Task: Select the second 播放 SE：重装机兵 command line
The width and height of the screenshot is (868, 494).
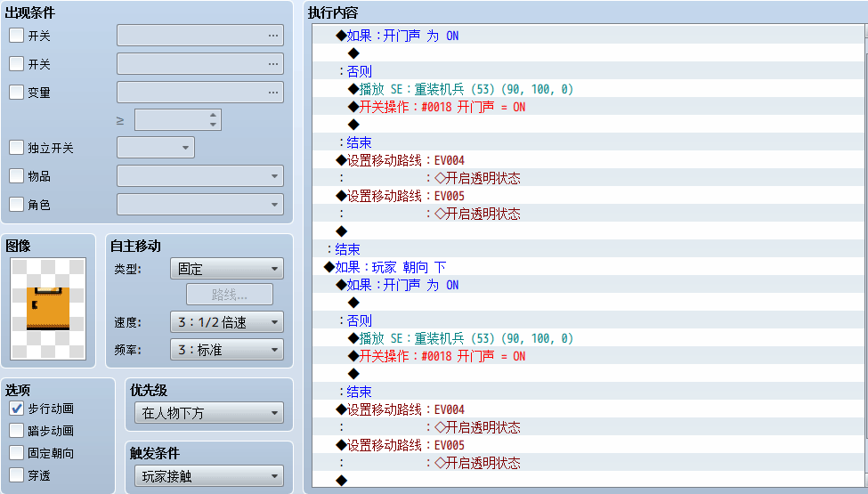Action: (x=588, y=338)
